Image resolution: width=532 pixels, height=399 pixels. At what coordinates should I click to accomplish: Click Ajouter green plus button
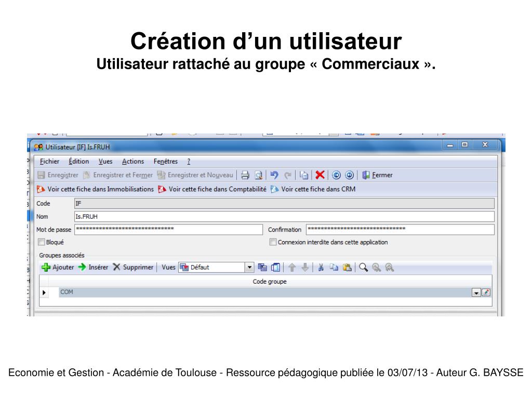coord(57,268)
